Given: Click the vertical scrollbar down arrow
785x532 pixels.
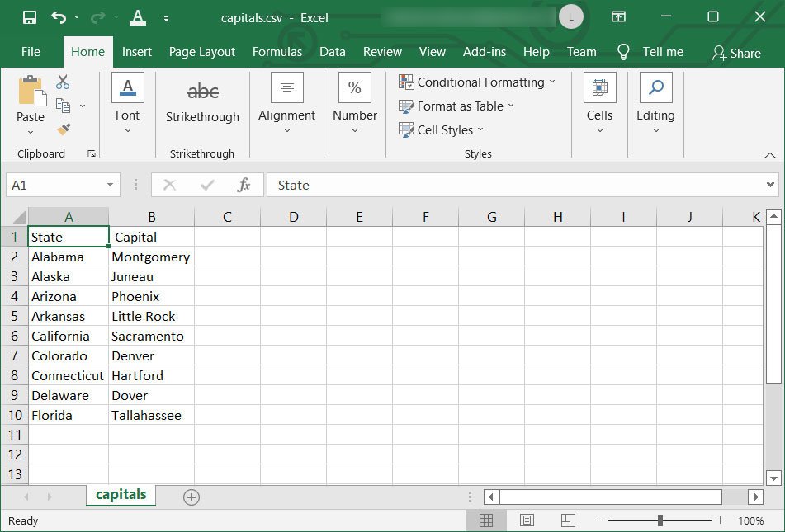Looking at the screenshot, I should [774, 478].
